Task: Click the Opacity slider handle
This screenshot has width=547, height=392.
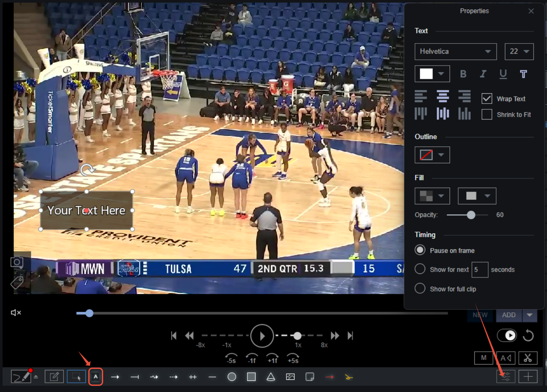Action: coord(471,215)
